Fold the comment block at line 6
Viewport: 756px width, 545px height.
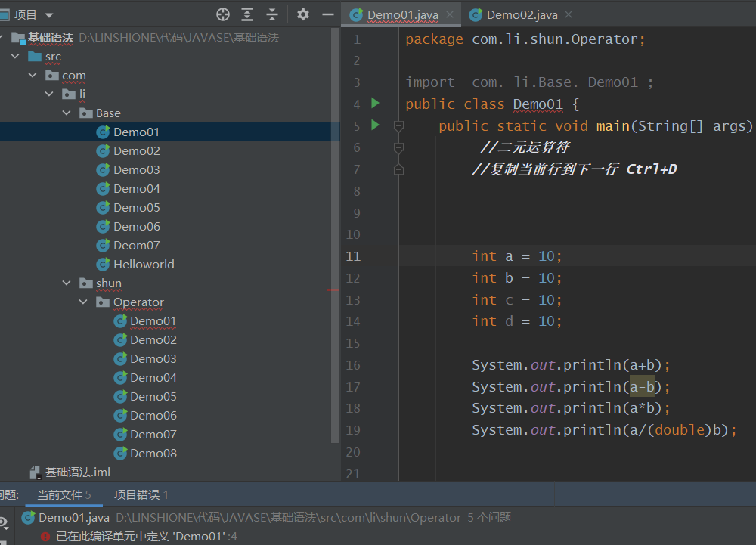point(398,148)
